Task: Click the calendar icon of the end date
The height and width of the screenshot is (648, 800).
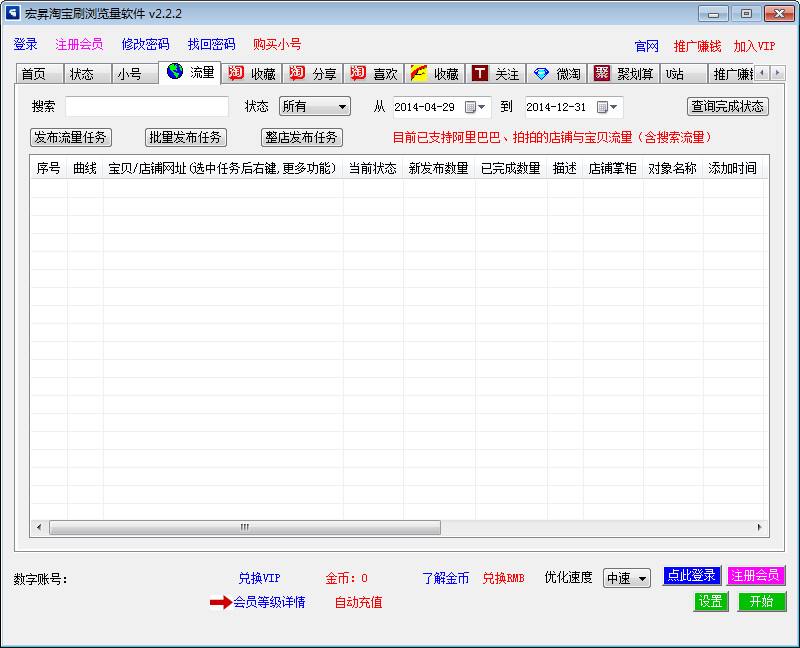Action: coord(603,107)
